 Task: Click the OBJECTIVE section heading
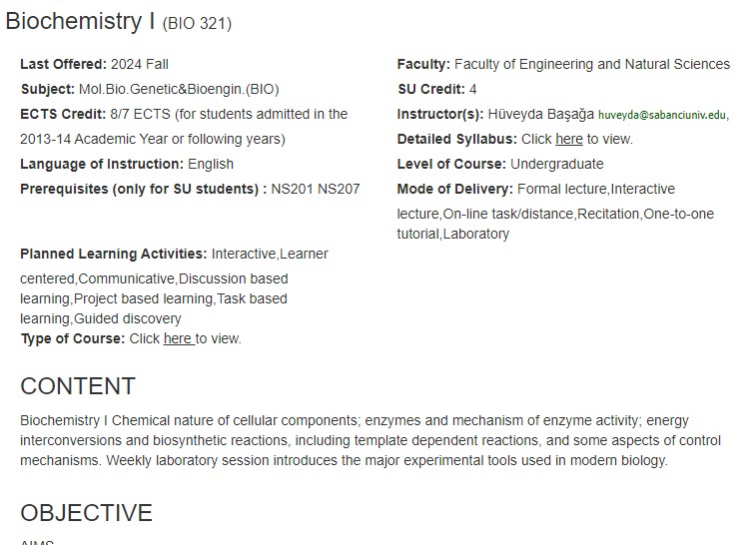86,513
